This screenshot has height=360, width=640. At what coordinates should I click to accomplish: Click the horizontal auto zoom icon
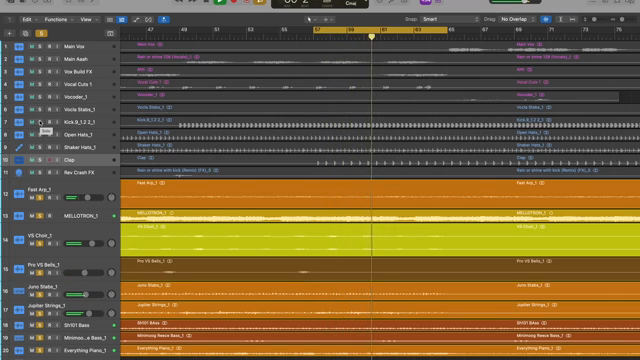(573, 19)
